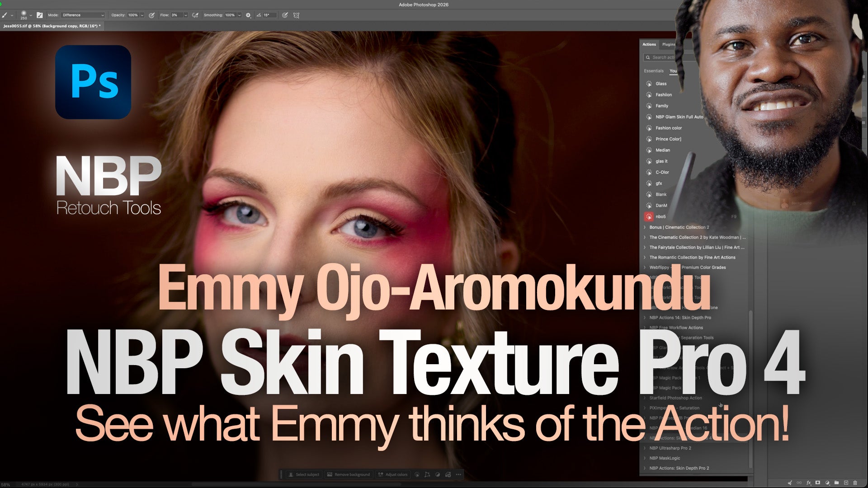Create a new layer
The width and height of the screenshot is (868, 488).
(846, 483)
